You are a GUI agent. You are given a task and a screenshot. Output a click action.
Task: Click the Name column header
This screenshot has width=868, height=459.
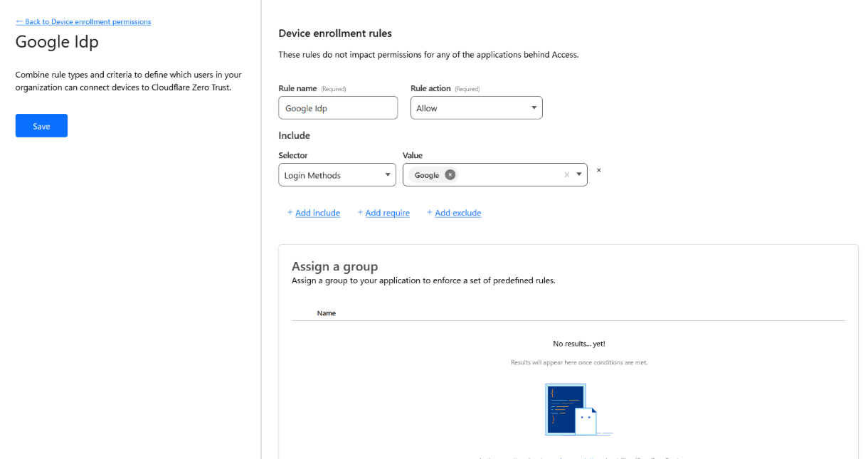point(327,313)
